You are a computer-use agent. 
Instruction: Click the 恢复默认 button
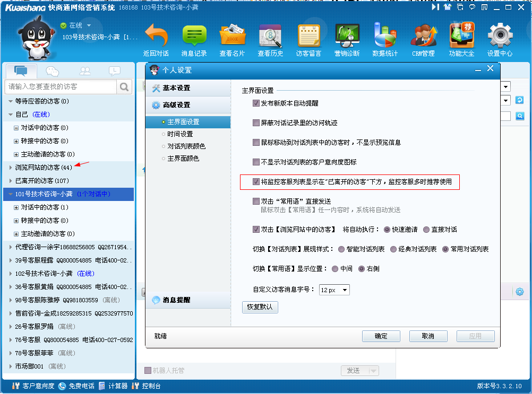[x=260, y=308]
